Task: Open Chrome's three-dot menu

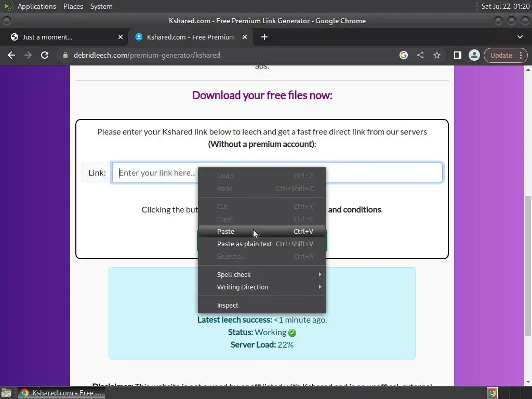Action: [x=521, y=55]
